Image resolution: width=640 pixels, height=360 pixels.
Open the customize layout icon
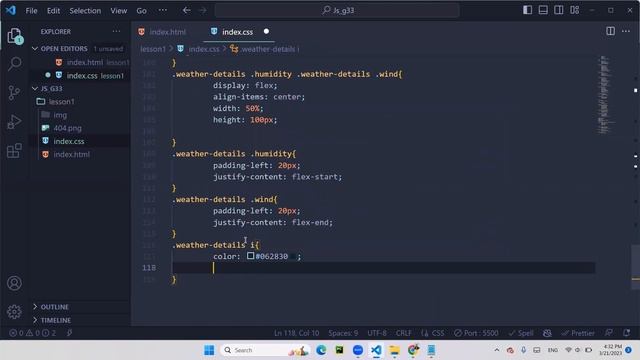pos(575,10)
